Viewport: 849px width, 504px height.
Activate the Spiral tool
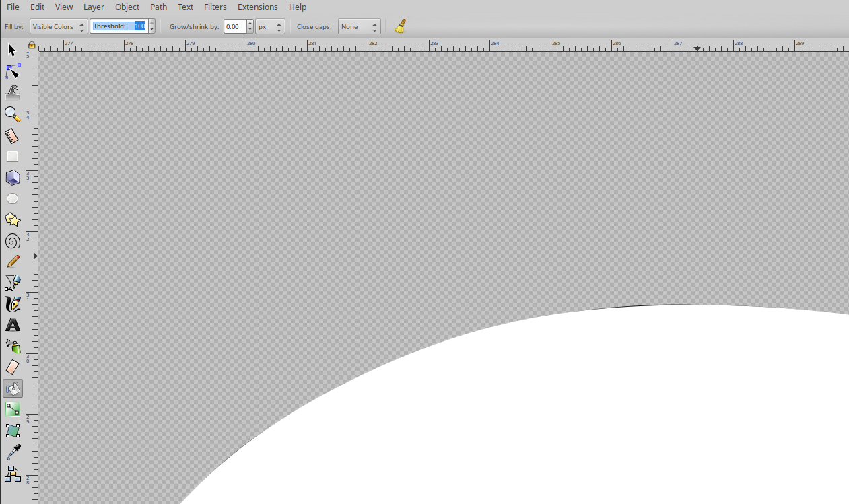pos(11,240)
